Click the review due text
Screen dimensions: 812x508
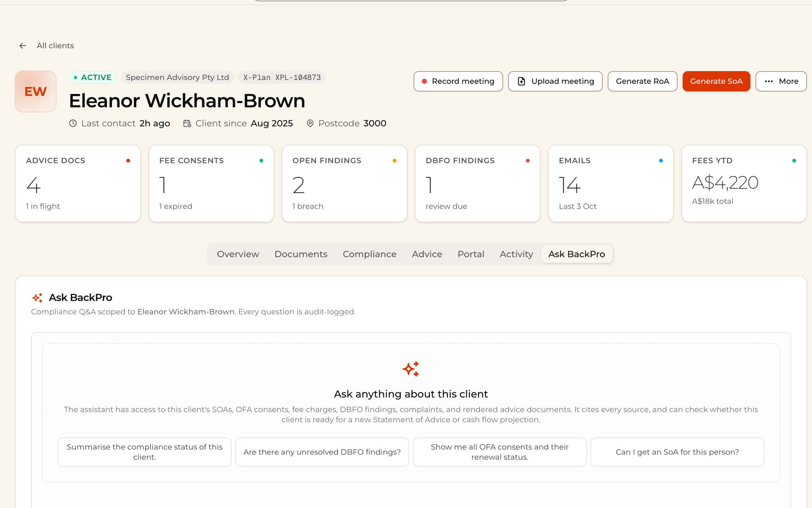tap(446, 206)
